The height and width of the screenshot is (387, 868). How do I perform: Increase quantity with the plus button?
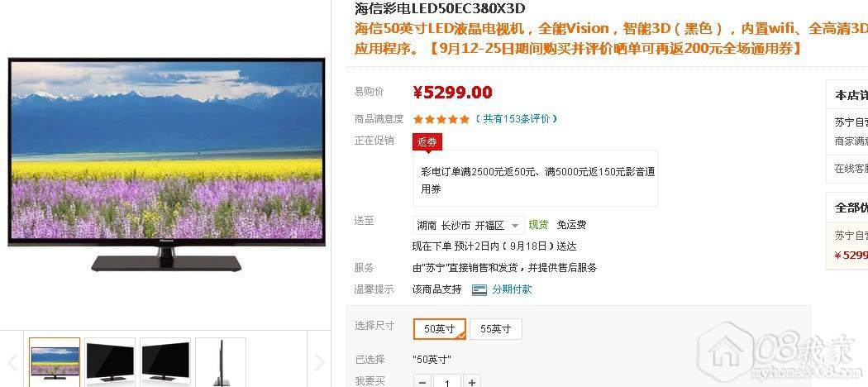coord(472,382)
